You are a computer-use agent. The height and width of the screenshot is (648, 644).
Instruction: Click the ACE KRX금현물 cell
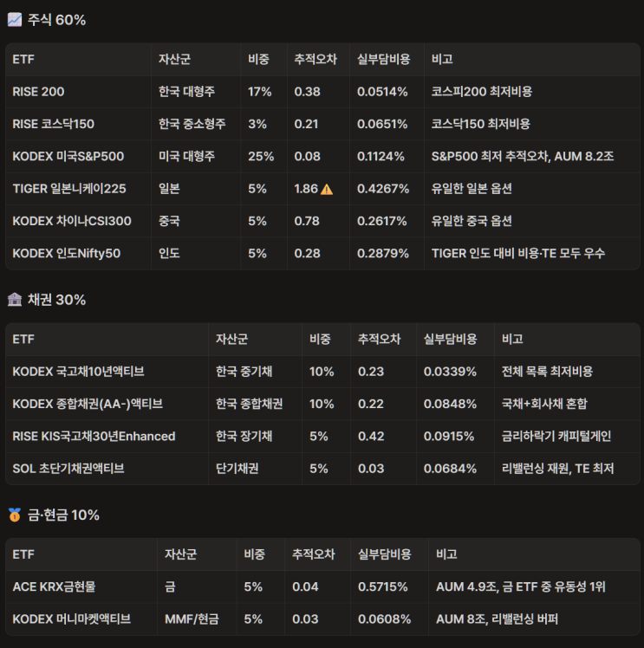54,586
